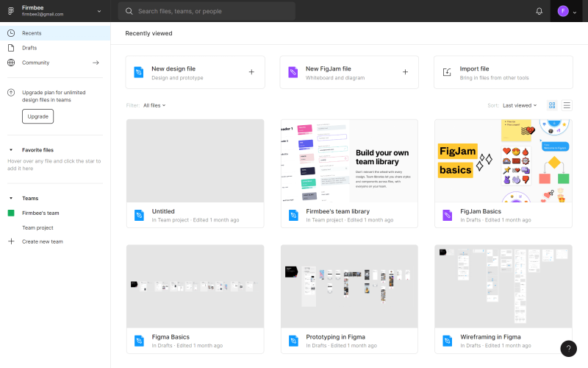Open Drafts in the sidebar
The width and height of the screenshot is (588, 368).
pos(29,48)
